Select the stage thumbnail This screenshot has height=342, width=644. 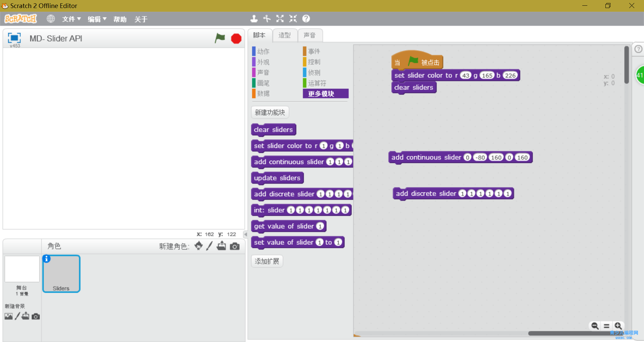click(22, 269)
